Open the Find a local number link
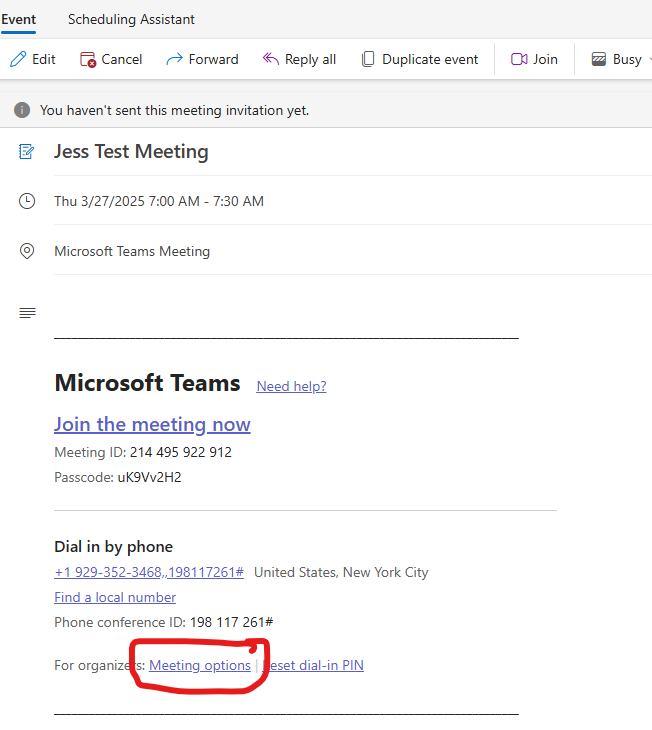Screen dimensions: 652x730 pos(115,597)
